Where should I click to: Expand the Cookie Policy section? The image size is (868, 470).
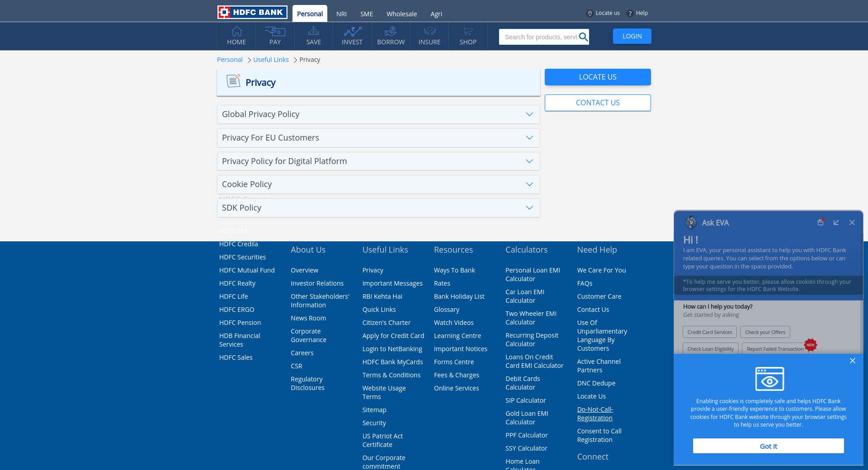pyautogui.click(x=529, y=184)
